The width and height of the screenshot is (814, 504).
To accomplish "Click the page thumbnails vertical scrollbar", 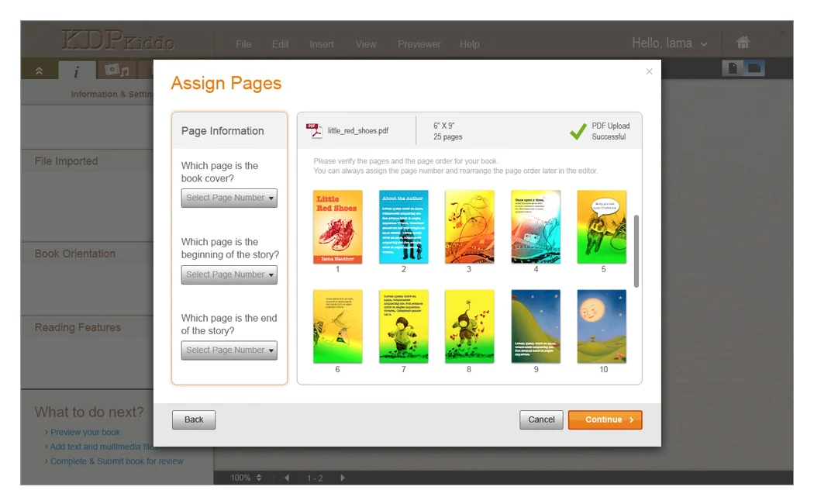I will [x=636, y=251].
